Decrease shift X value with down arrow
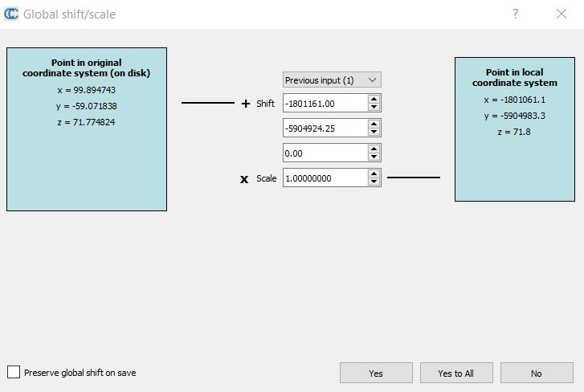The height and width of the screenshot is (392, 584). click(x=374, y=107)
